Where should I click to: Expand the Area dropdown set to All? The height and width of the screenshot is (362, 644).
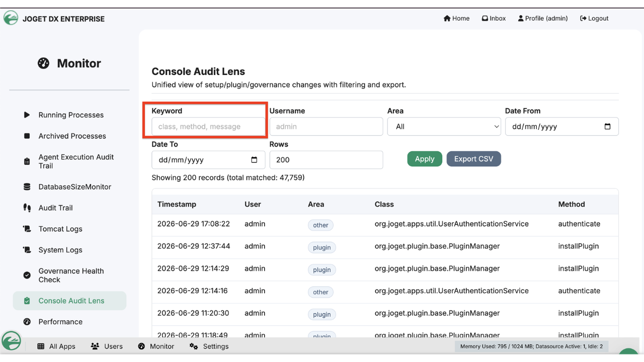tap(444, 127)
